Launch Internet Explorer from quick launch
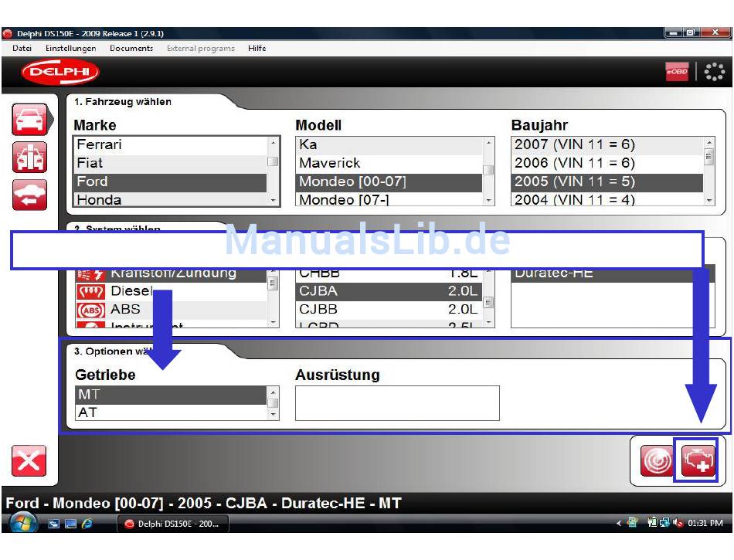This screenshot has width=734, height=560. pos(87,524)
